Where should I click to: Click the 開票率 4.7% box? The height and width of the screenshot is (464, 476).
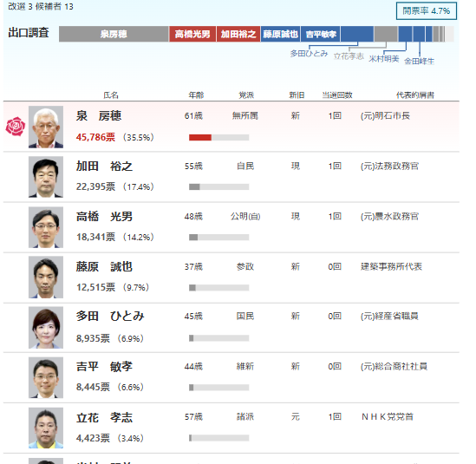[x=427, y=11]
